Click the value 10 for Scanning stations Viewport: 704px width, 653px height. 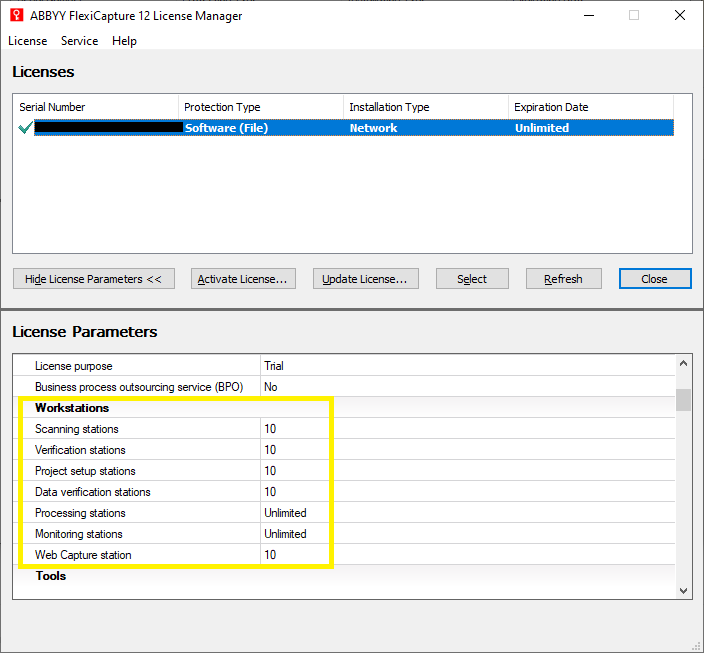coord(270,429)
